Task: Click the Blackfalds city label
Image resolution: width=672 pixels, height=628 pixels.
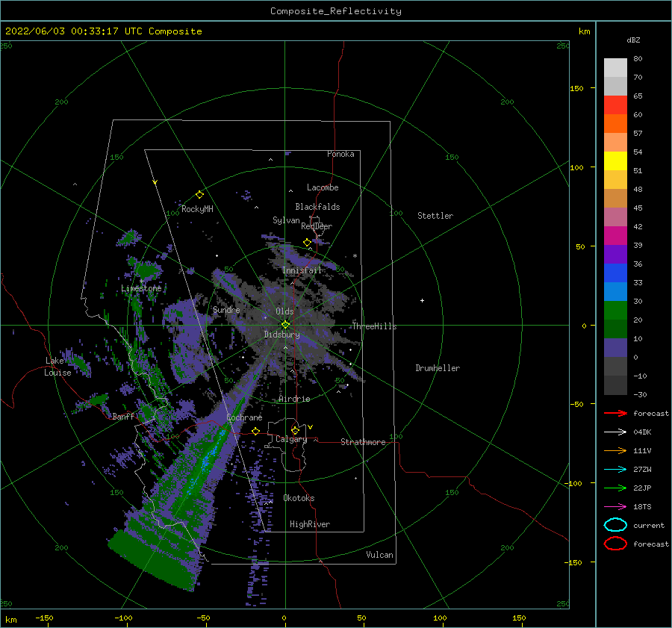Action: [x=317, y=207]
